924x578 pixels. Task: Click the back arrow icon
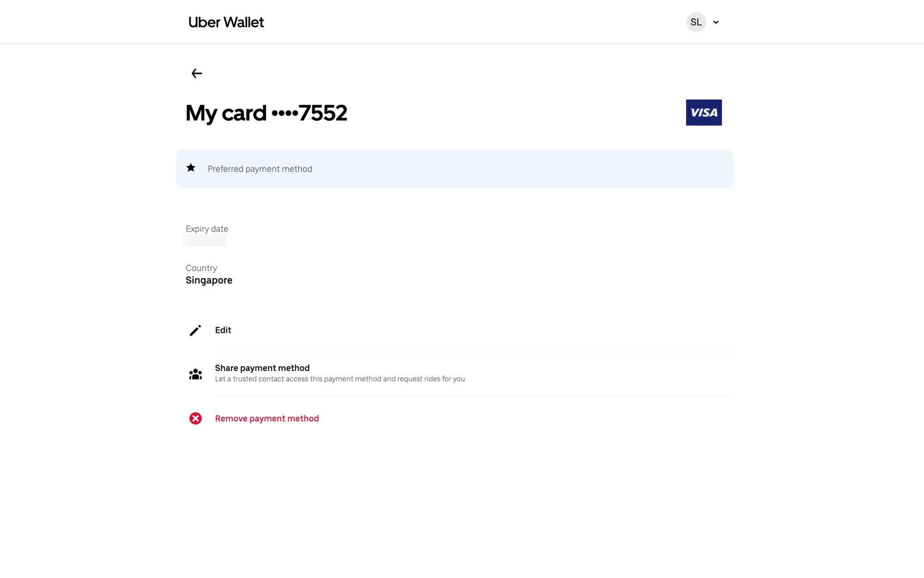click(x=196, y=73)
